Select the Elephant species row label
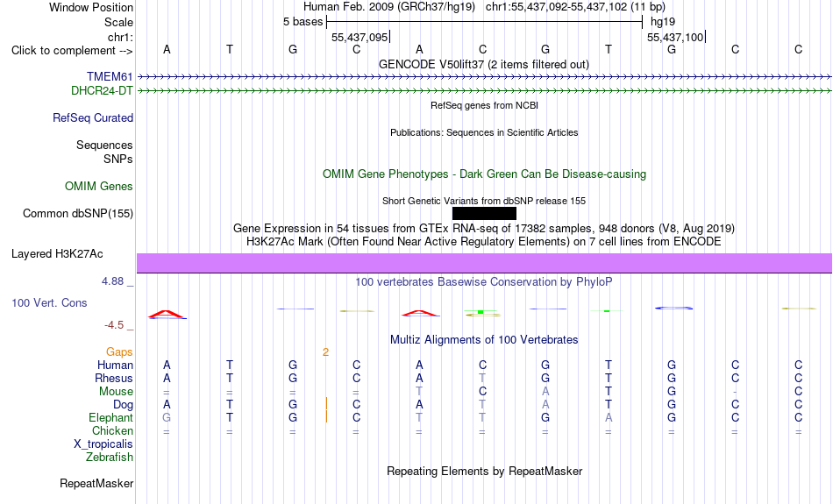Viewport: 833px width, 504px height. [x=111, y=418]
